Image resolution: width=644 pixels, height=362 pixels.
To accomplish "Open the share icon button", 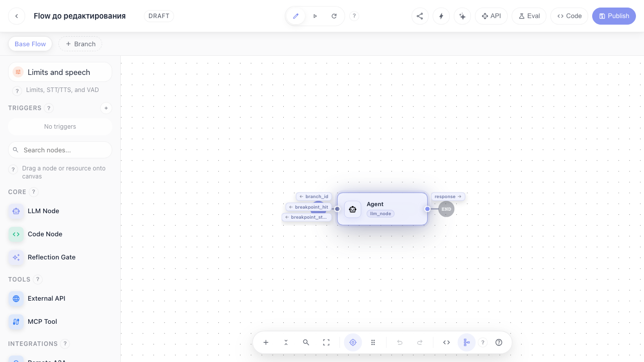I will tap(420, 16).
